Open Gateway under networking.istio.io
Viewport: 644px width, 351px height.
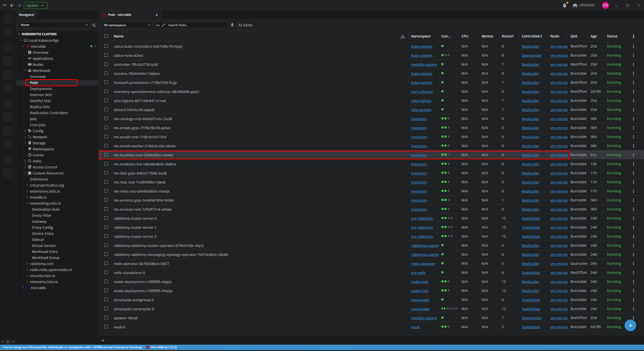click(39, 222)
